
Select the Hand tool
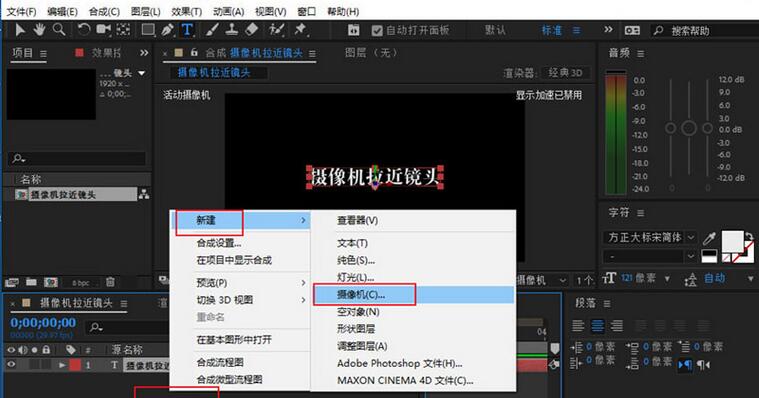click(x=39, y=30)
